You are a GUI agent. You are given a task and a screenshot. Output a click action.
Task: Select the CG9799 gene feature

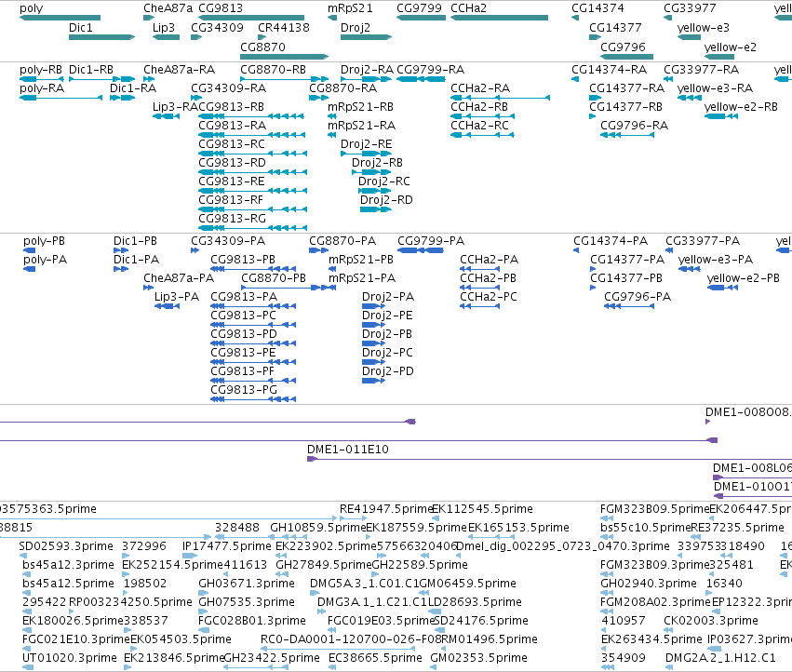[422, 18]
